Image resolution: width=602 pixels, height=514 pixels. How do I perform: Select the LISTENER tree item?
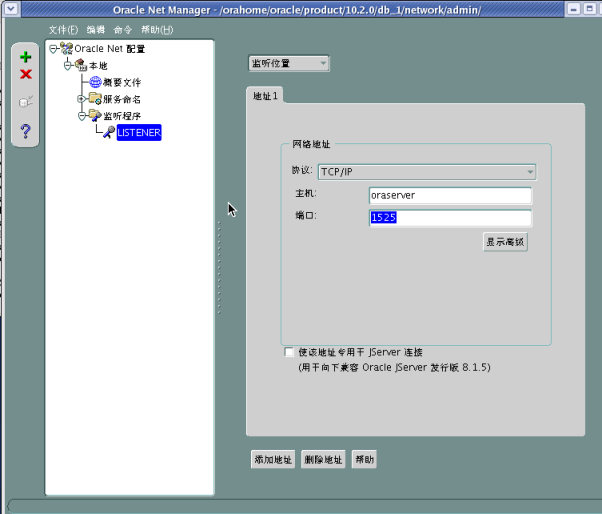tap(139, 132)
